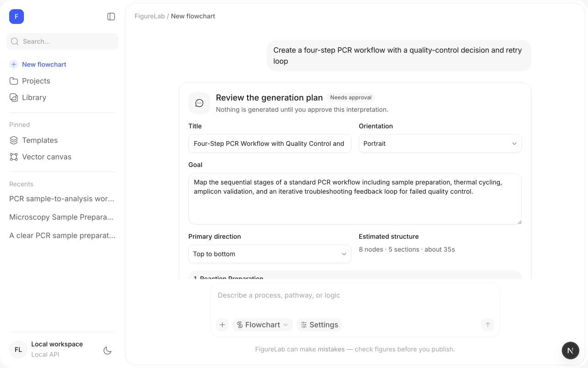Click the round N badge icon
Image resolution: width=588 pixels, height=368 pixels.
tap(571, 351)
